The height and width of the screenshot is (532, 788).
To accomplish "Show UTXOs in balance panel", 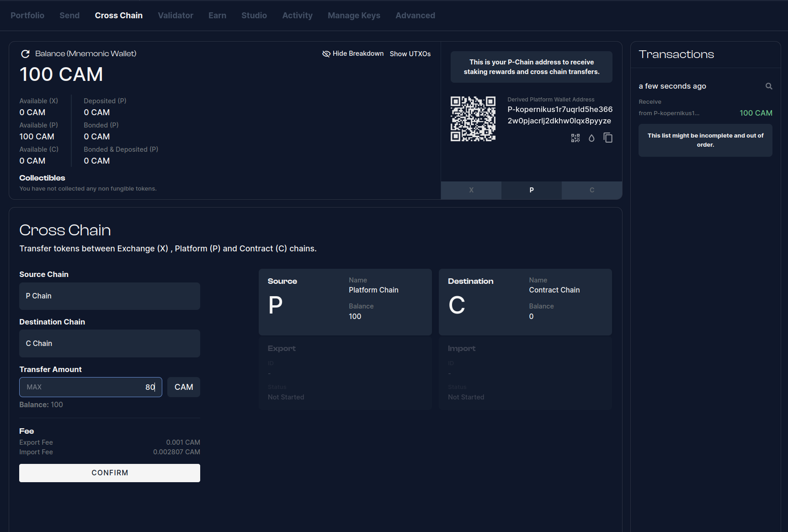I will (410, 54).
